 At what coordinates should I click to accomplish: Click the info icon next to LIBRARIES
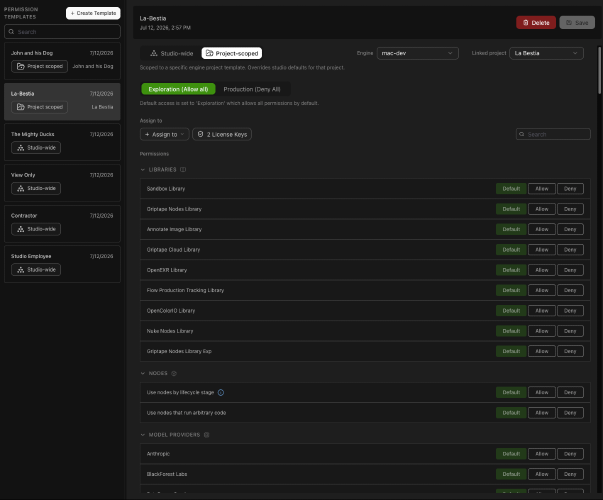tap(183, 170)
